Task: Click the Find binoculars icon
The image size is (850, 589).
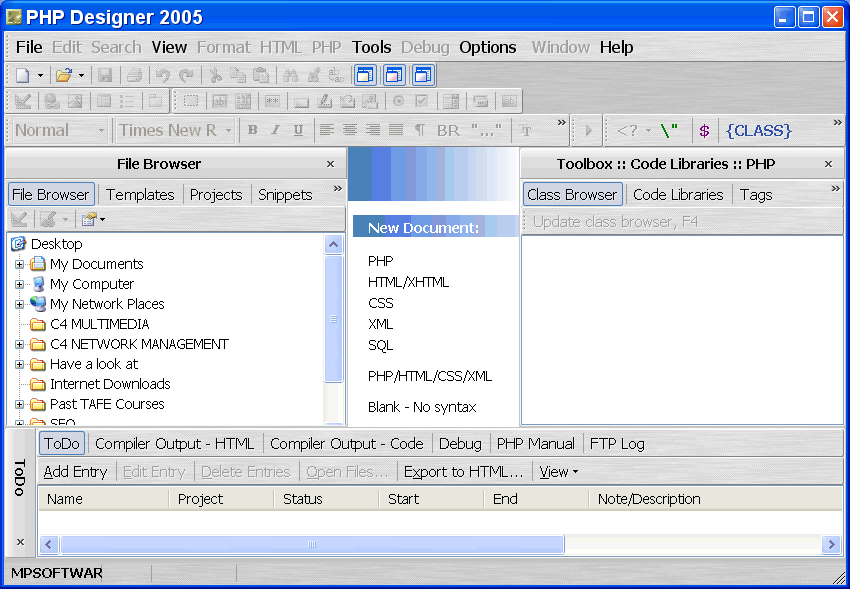Action: pos(290,75)
